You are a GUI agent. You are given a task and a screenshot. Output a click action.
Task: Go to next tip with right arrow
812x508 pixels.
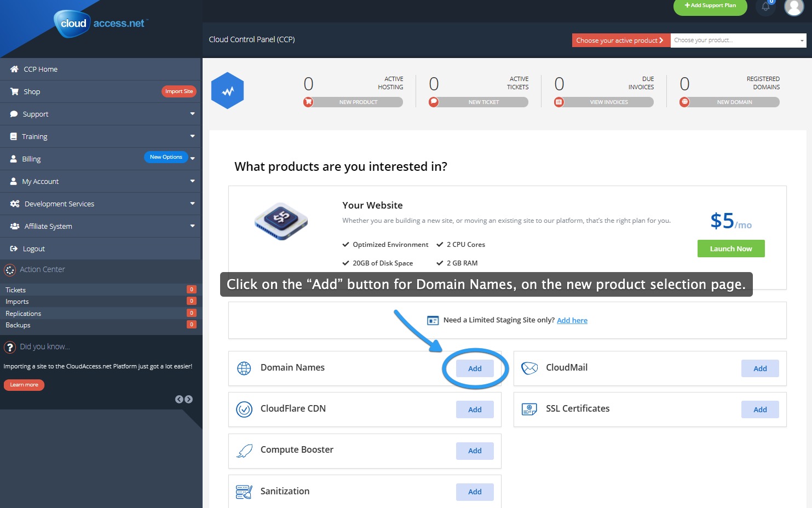[188, 400]
